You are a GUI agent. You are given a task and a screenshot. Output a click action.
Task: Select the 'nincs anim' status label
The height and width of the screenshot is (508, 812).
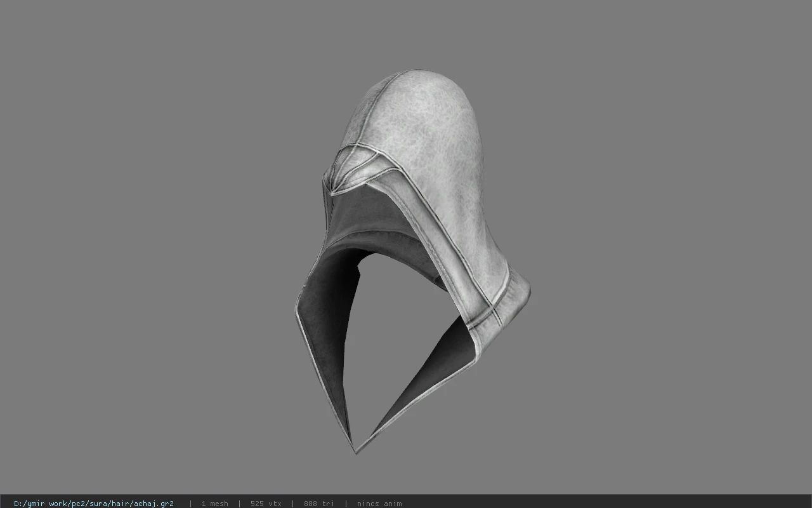click(379, 504)
